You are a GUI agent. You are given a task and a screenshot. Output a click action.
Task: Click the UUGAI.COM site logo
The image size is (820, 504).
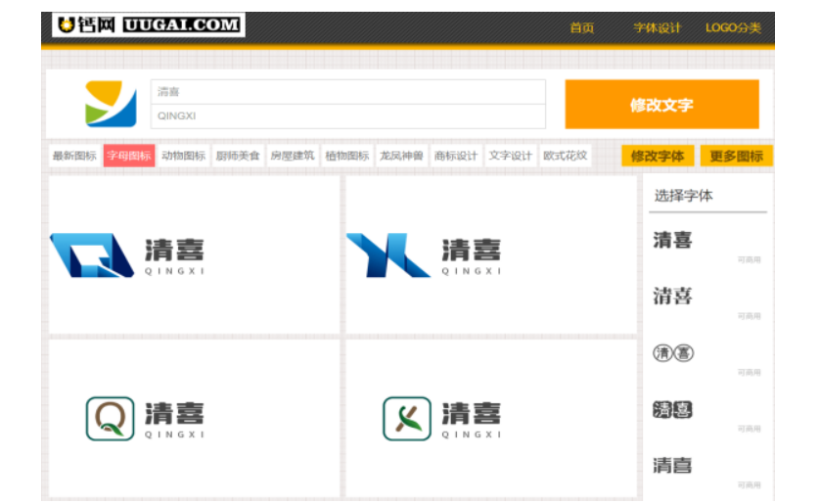[x=149, y=25]
